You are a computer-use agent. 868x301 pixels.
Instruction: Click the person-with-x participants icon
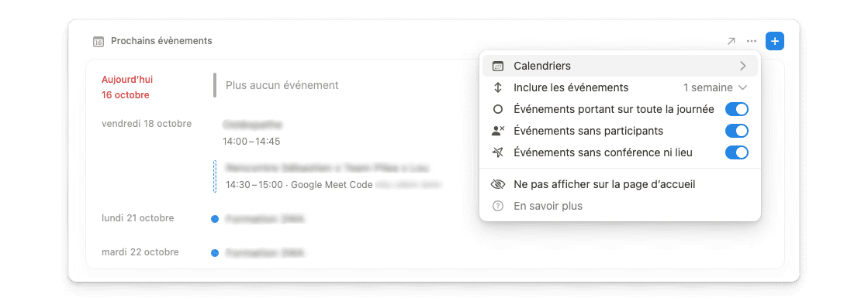coord(498,131)
